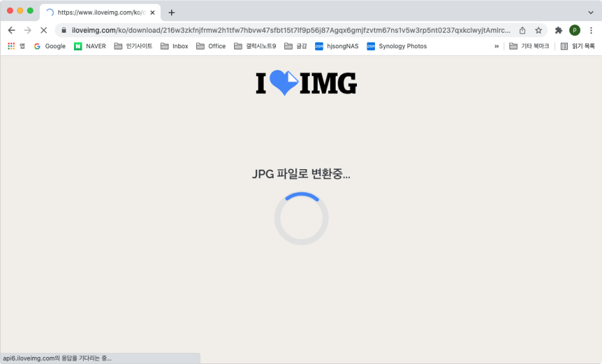Screen dimensions: 602x364
Task: Click the 'JPG 파일로 변환중...' text
Action: [301, 174]
